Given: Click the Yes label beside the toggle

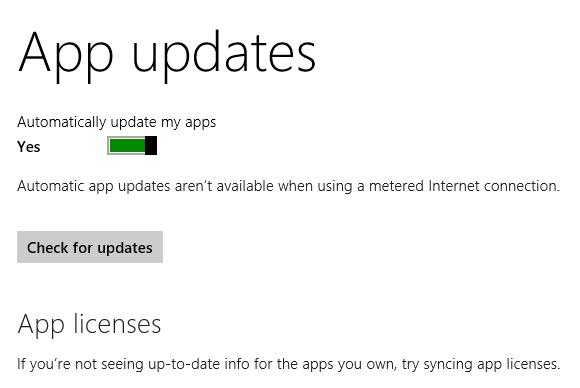Looking at the screenshot, I should [28, 147].
